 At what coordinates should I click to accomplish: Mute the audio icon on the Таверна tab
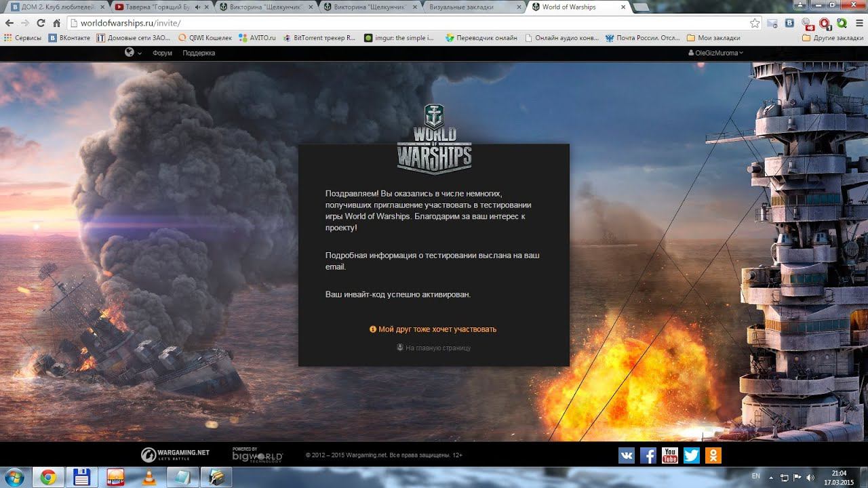(x=197, y=7)
